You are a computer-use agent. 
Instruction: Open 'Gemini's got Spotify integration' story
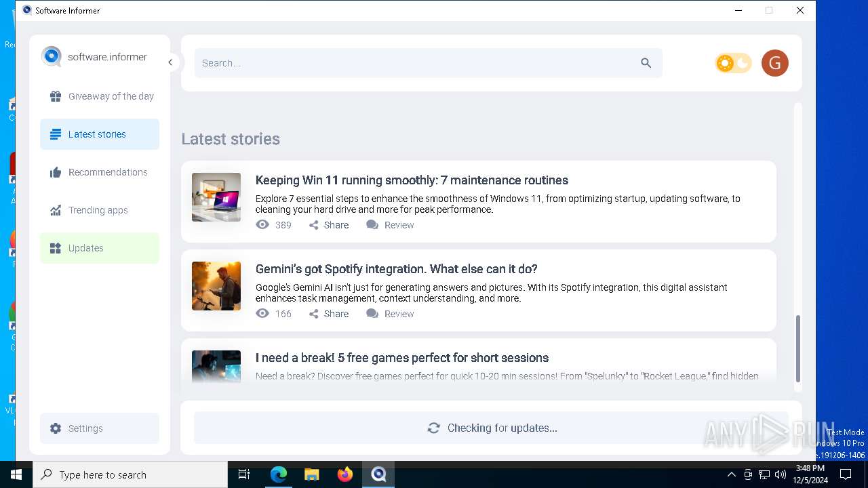coord(397,269)
